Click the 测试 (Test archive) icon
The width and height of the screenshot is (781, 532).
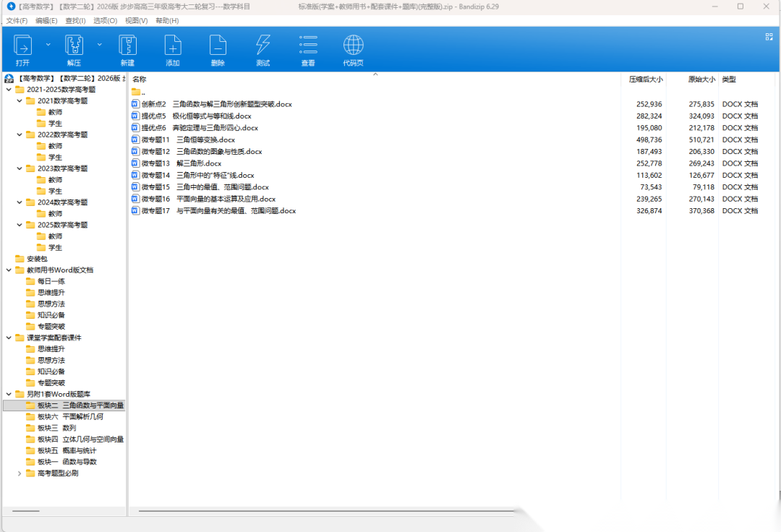point(263,47)
